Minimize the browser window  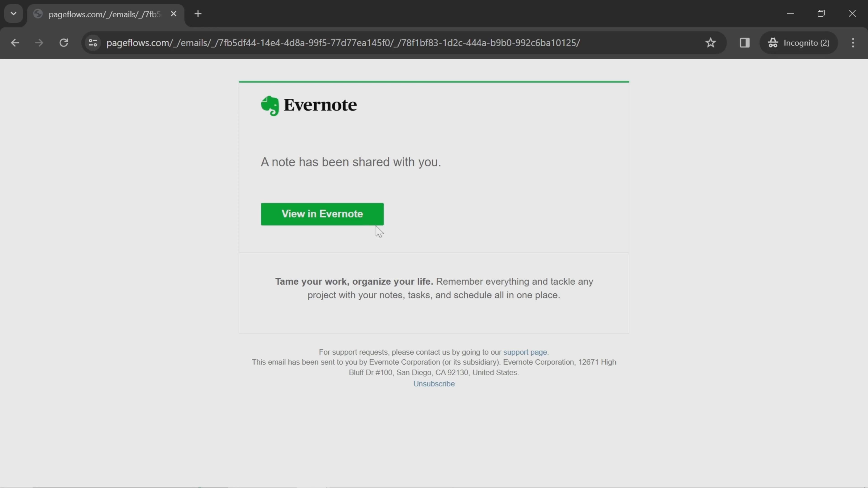790,14
